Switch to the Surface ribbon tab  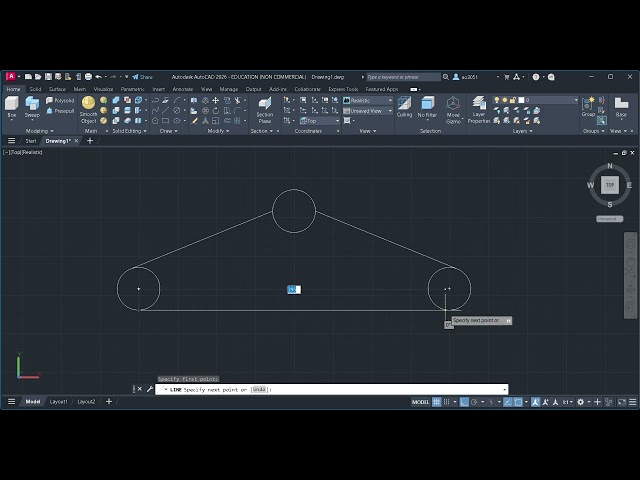(x=57, y=89)
